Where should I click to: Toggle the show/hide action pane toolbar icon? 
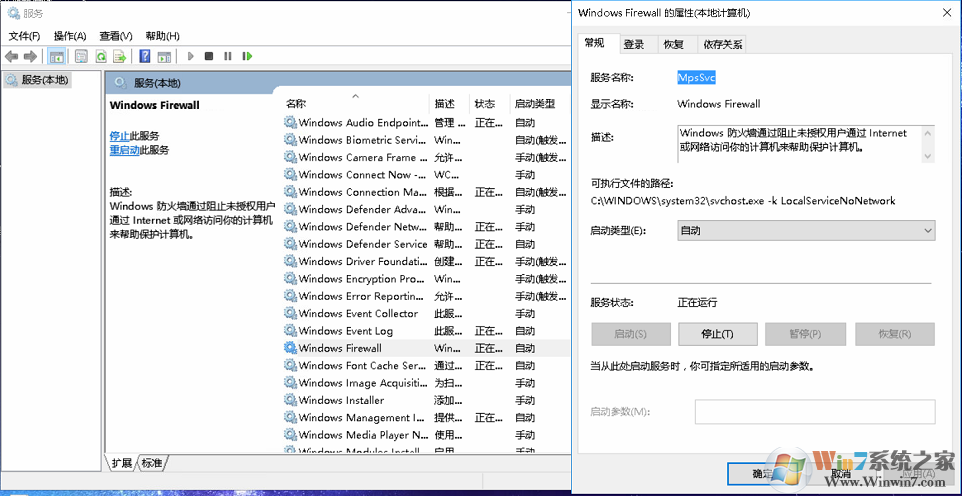click(x=164, y=56)
